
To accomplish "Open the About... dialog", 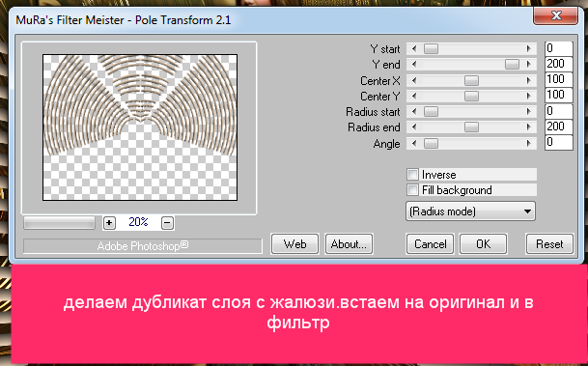I will tap(349, 244).
